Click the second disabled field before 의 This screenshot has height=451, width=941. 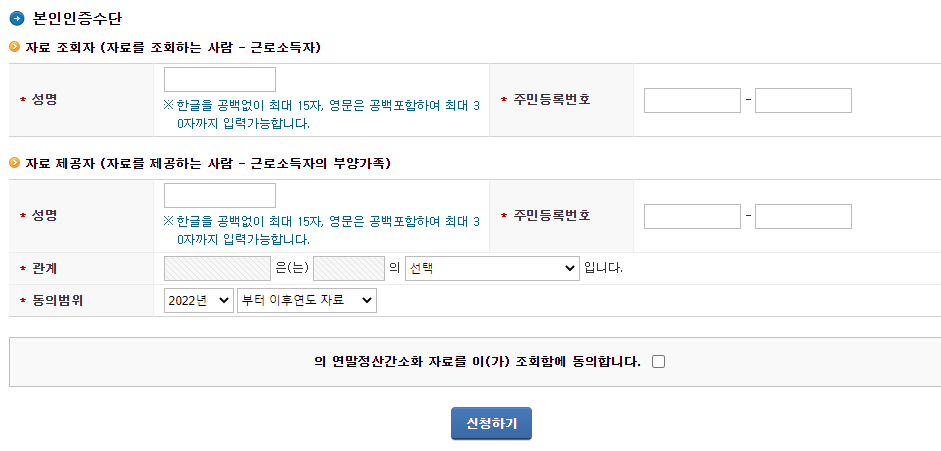(349, 269)
